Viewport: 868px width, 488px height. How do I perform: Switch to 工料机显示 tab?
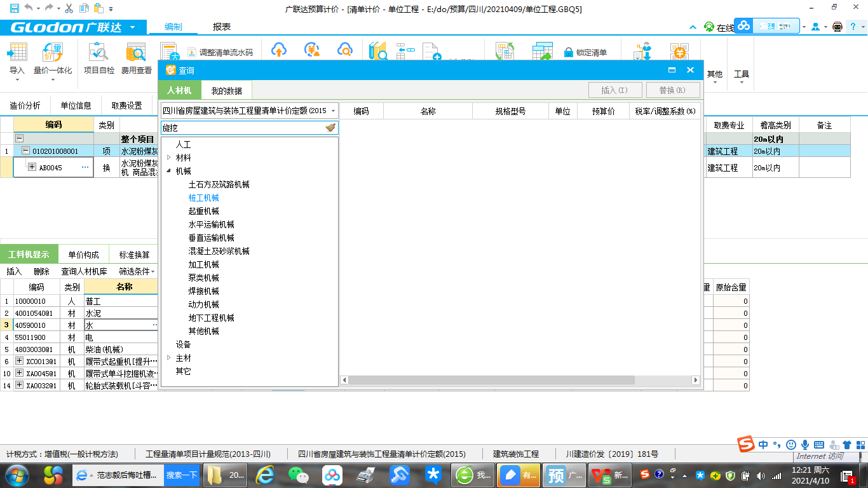[x=29, y=255]
